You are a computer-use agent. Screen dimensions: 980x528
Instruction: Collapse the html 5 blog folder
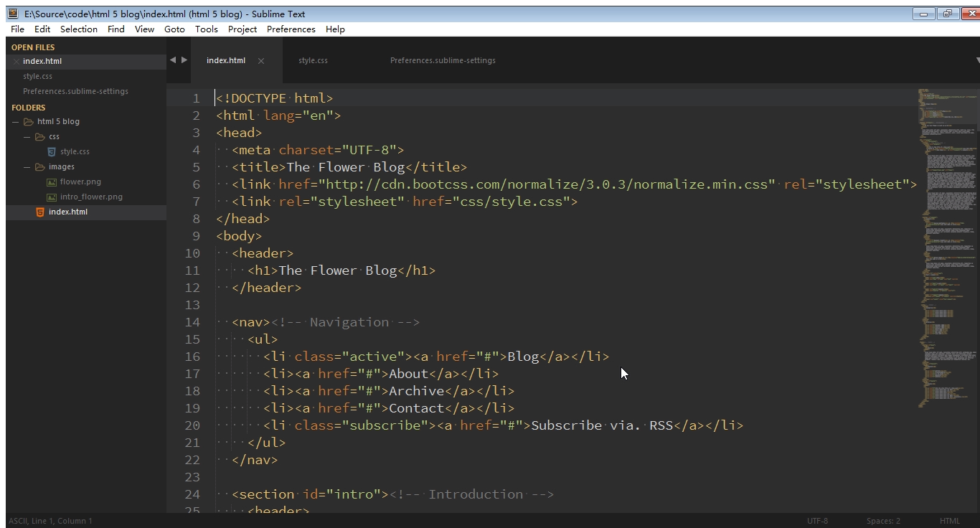click(16, 122)
